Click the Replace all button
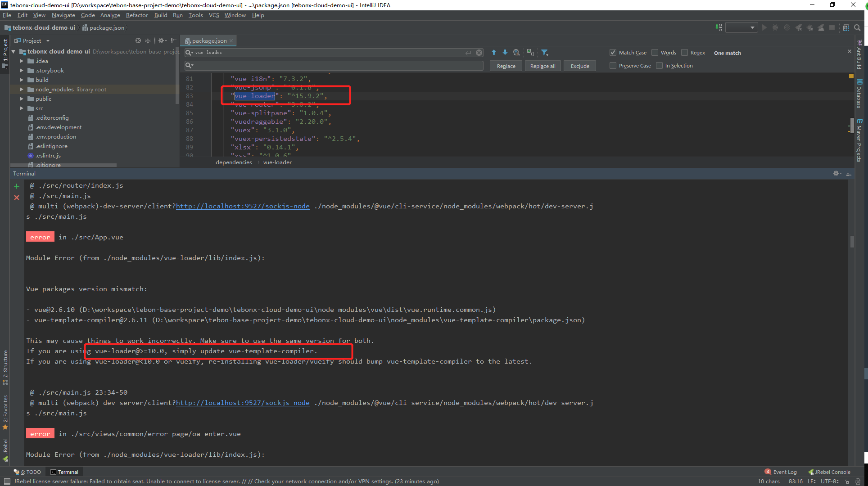 click(542, 66)
